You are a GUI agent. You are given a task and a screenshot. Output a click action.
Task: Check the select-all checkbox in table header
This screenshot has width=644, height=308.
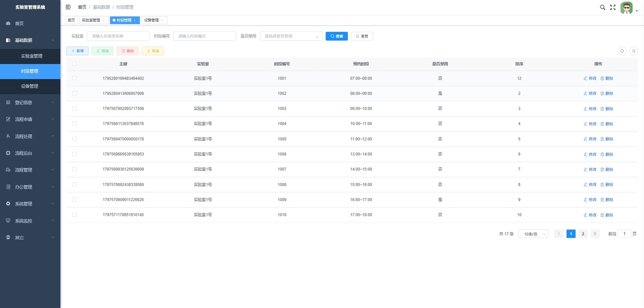pos(75,64)
